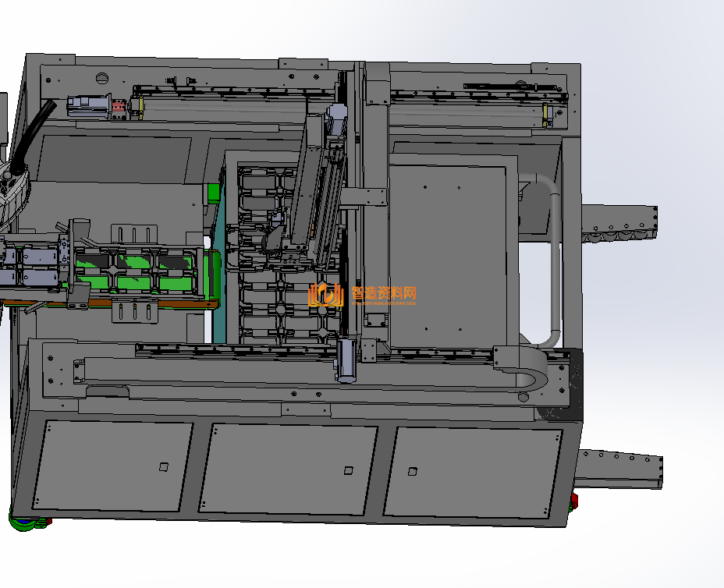Click the square latch on right cabinet door
This screenshot has width=724, height=588.
[413, 471]
